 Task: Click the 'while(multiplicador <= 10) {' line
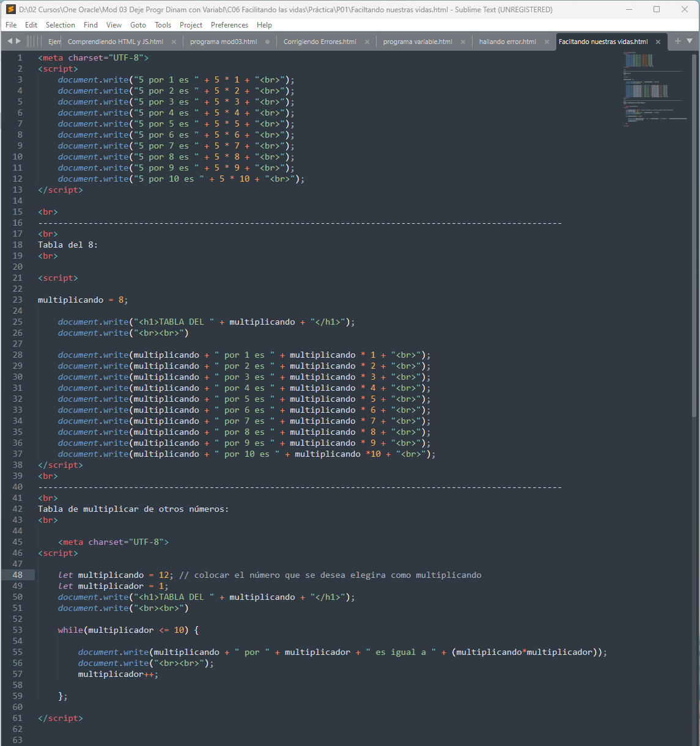128,630
